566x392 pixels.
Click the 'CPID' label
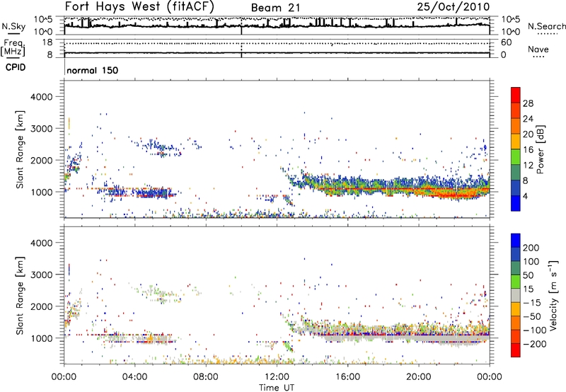(16, 67)
